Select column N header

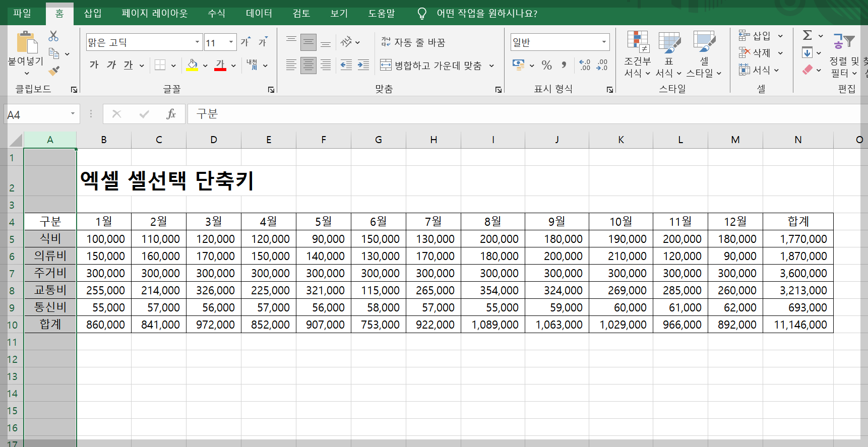[798, 140]
